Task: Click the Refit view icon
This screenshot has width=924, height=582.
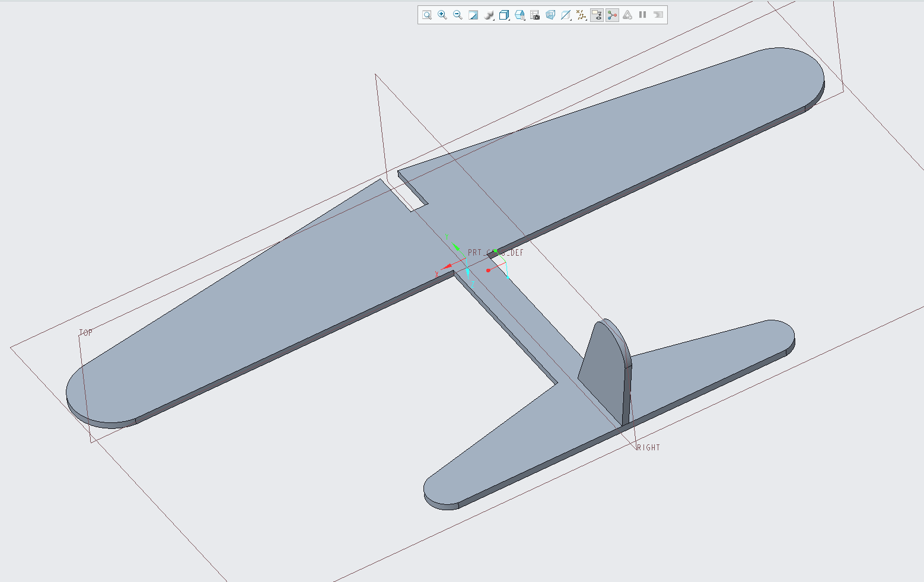Action: (x=427, y=15)
